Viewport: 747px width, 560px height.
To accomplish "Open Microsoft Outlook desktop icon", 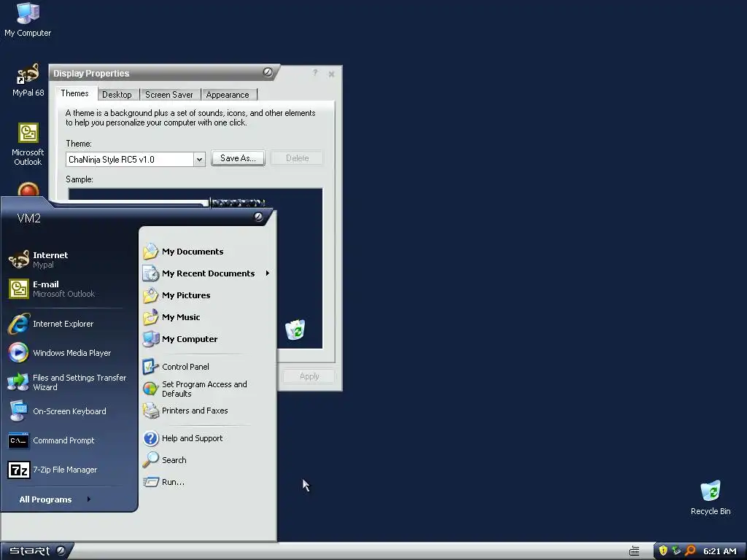I will coord(28,144).
